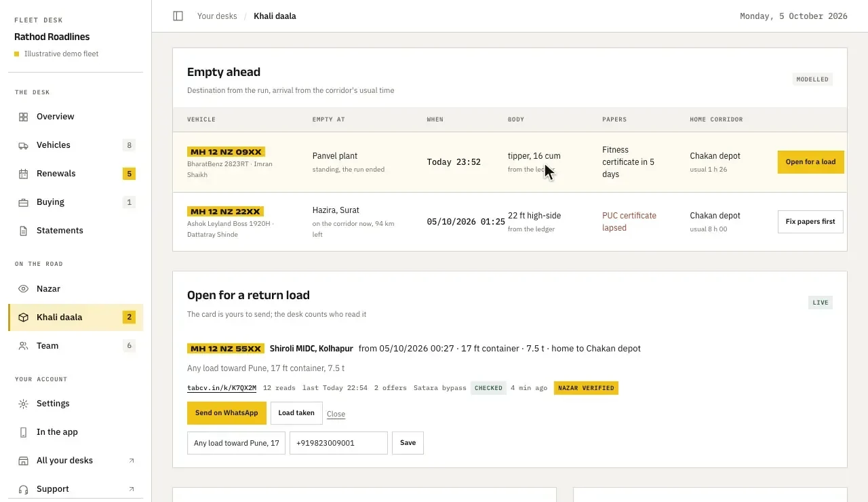
Task: Open All your desks external link
Action: 75,461
